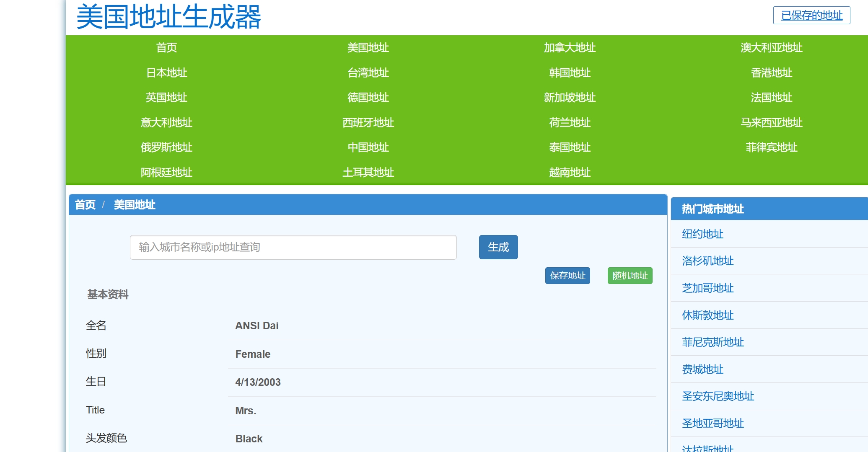Screen dimensions: 868x452
Task: Choose 香港地址 from navigation
Action: pos(771,73)
